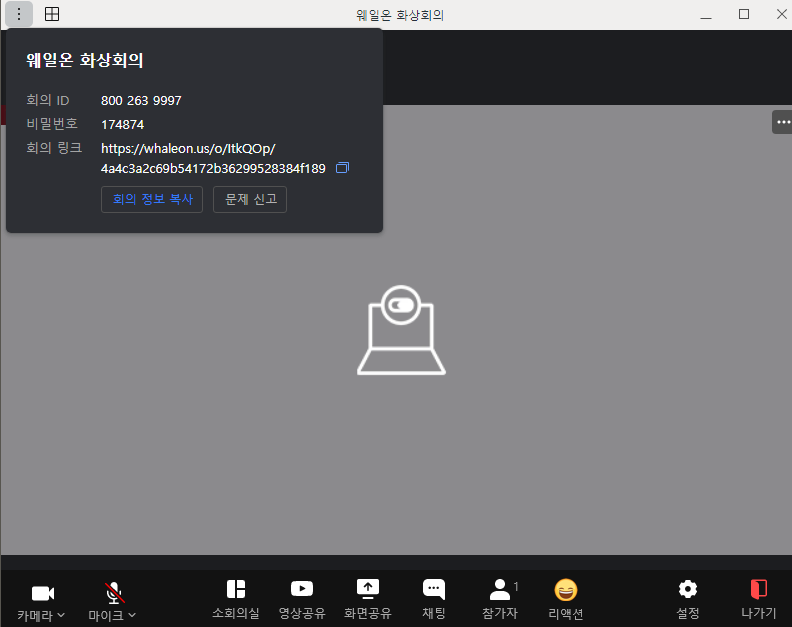The width and height of the screenshot is (792, 627).
Task: Click the 회의 정보 복사 button
Action: click(x=152, y=199)
